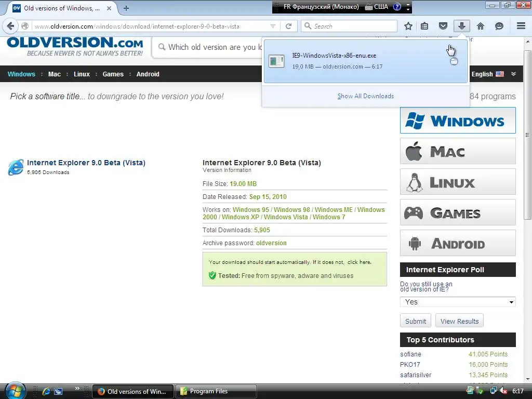This screenshot has height=399, width=532.
Task: Click the FR language indicator in language bar
Action: pos(321,7)
